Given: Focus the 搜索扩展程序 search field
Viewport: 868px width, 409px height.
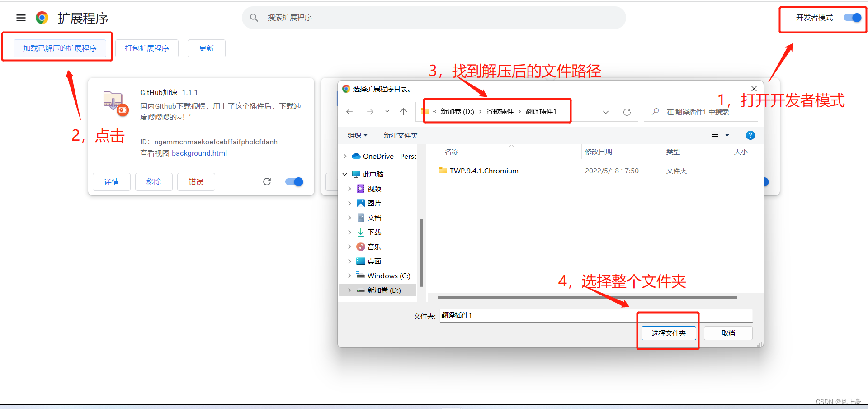Looking at the screenshot, I should coord(434,18).
